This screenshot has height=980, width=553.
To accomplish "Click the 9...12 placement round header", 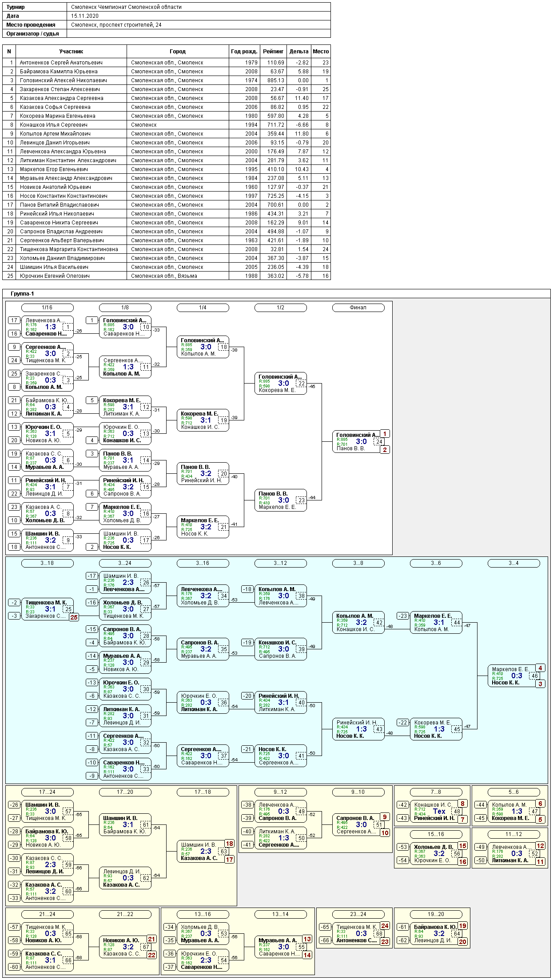I will pos(280,792).
